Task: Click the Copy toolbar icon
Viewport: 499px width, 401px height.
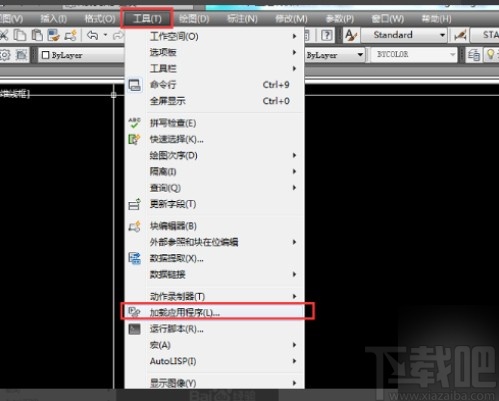Action: pos(20,35)
